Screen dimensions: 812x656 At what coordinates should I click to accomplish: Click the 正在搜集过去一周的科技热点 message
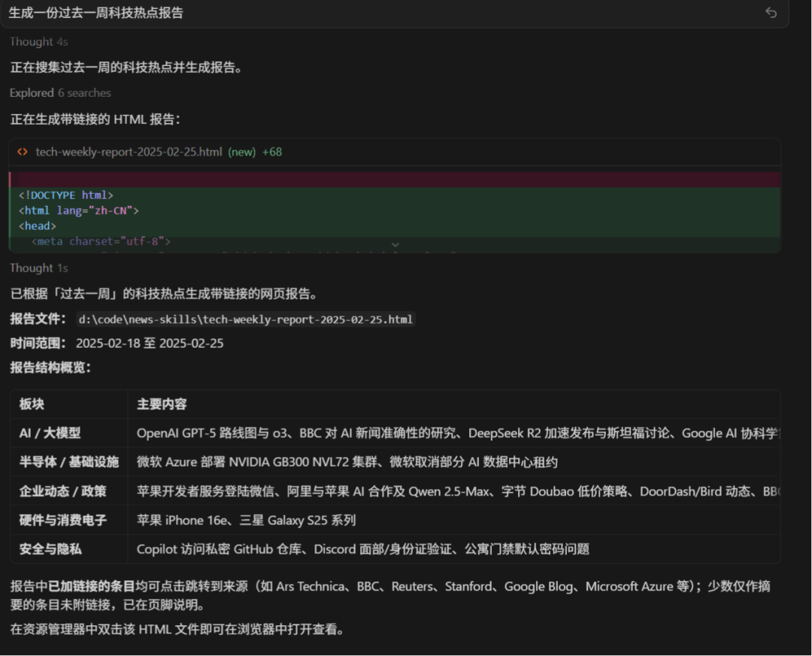click(x=127, y=68)
